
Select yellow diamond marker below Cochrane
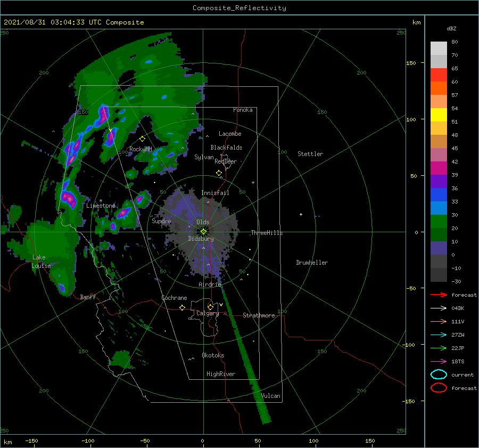(182, 308)
